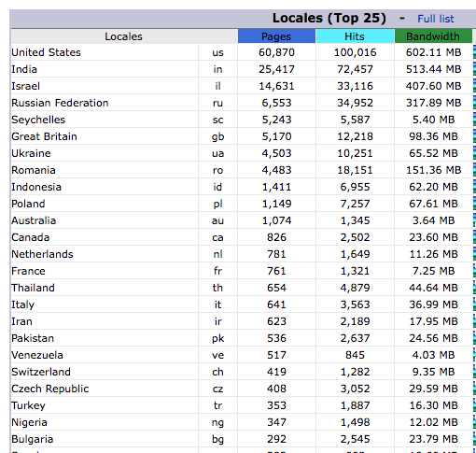Screen dimensions: 476x453
Task: Select pages value '641'
Action: (x=276, y=304)
